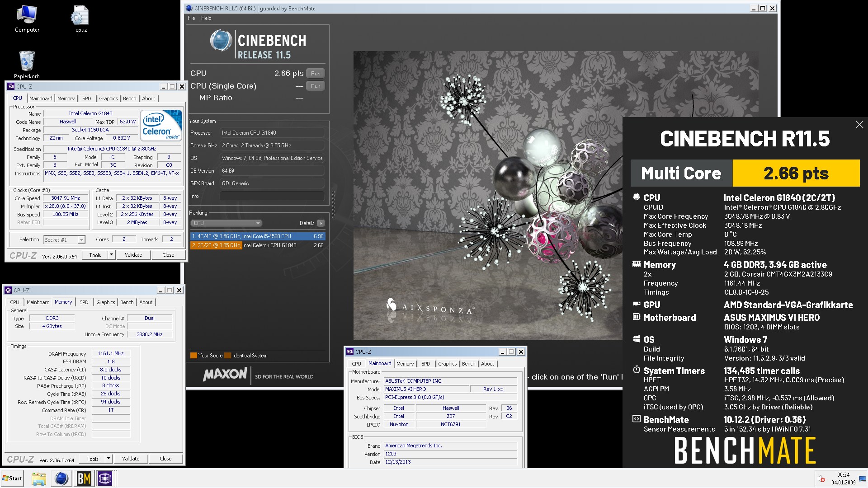Viewport: 868px width, 488px height.
Task: Click the Intel Celeron logo in CPU-Z
Action: [161, 126]
